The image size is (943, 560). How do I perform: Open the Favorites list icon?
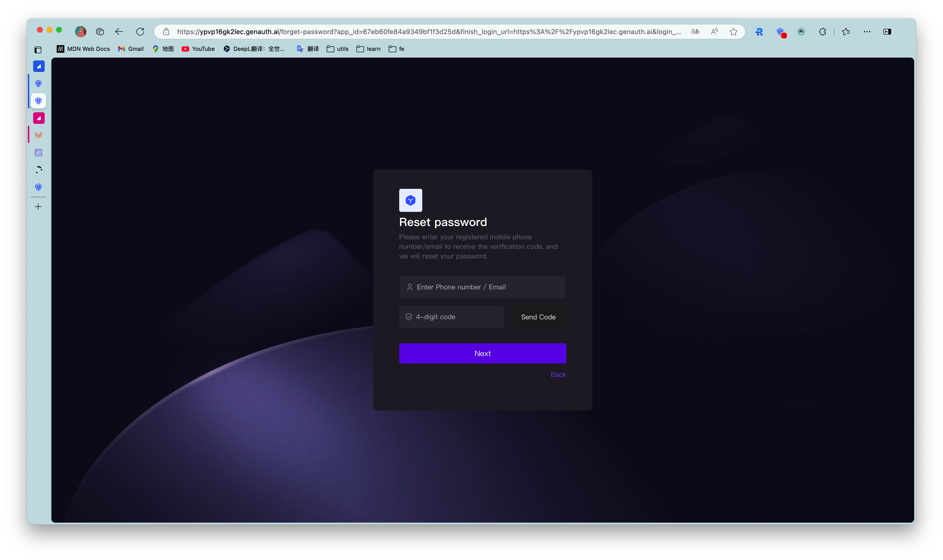coord(845,32)
